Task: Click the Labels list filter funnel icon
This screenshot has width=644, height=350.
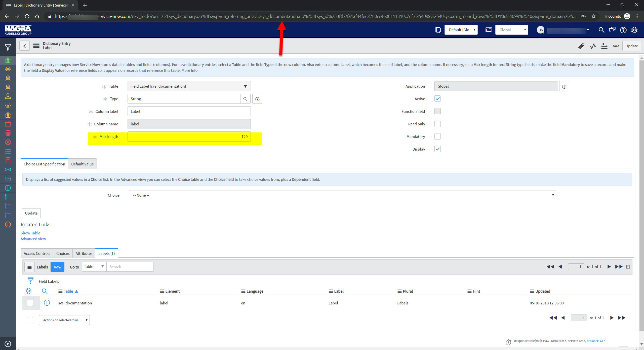Action: pos(30,281)
